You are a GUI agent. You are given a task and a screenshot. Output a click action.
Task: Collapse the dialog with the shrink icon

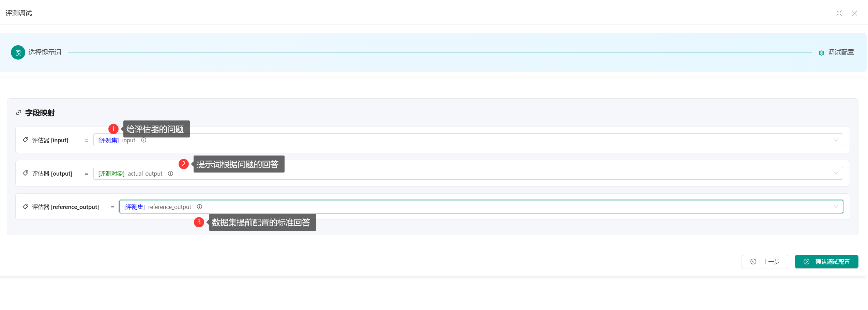tap(839, 13)
